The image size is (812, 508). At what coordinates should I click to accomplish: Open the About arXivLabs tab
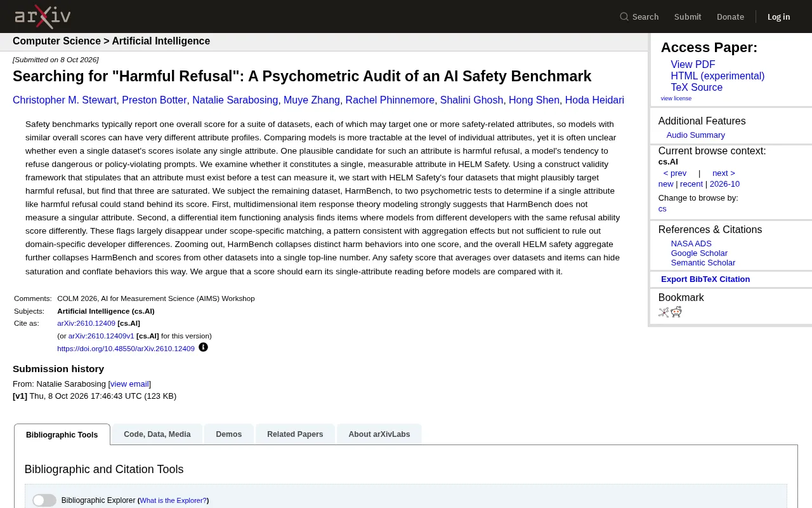coord(379,434)
